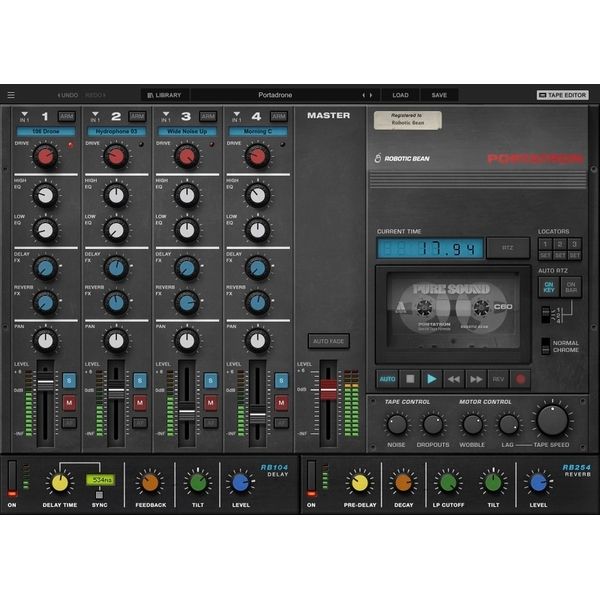Open the Library browser
The height and width of the screenshot is (600, 600).
point(165,95)
